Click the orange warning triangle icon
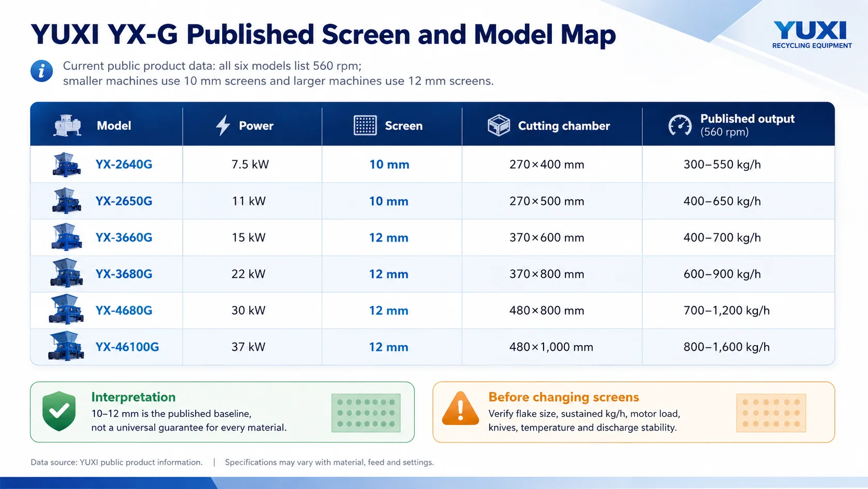The image size is (868, 489). (460, 409)
